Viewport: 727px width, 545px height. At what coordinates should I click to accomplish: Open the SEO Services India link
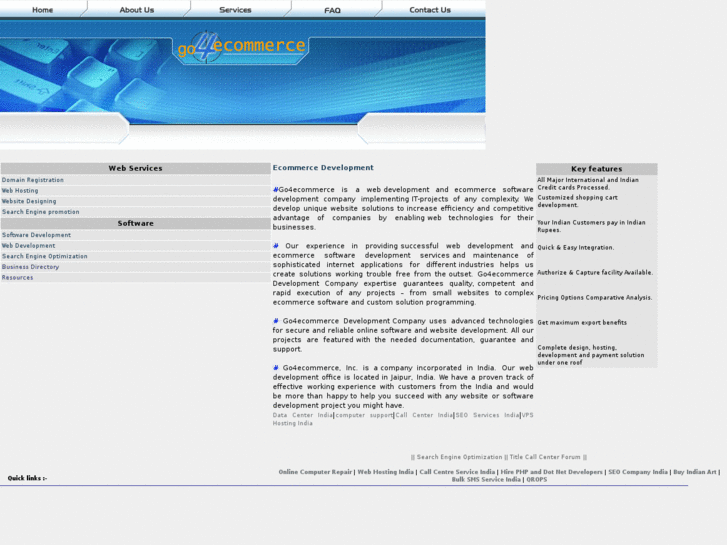[x=487, y=416]
